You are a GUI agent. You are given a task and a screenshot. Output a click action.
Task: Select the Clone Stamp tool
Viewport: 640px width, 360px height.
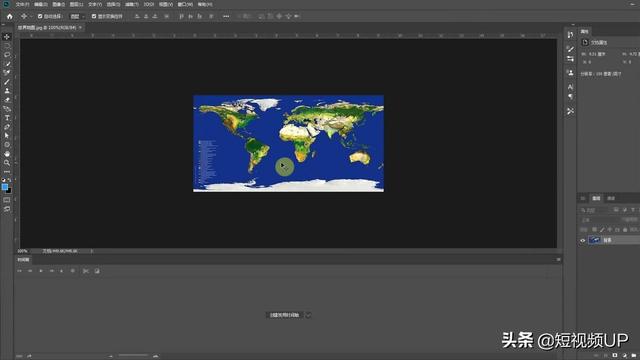click(x=7, y=91)
